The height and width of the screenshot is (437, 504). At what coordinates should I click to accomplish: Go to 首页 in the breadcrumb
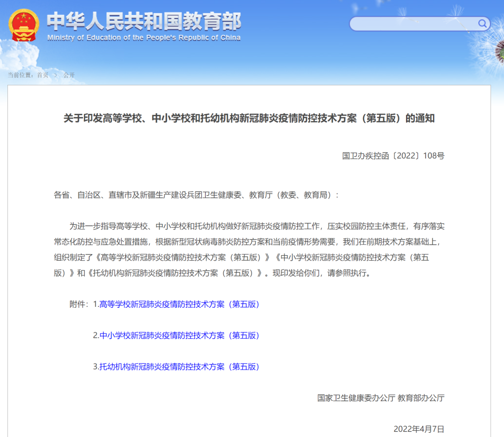(42, 75)
